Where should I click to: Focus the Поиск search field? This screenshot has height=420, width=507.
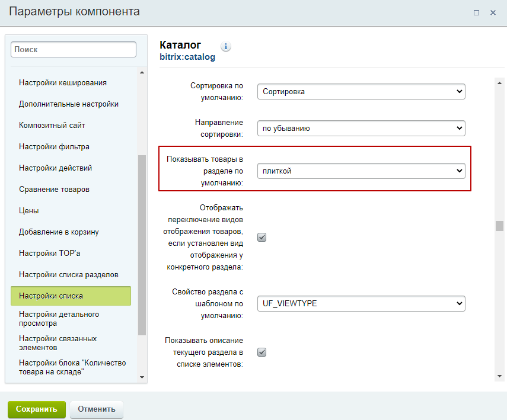[x=74, y=49]
